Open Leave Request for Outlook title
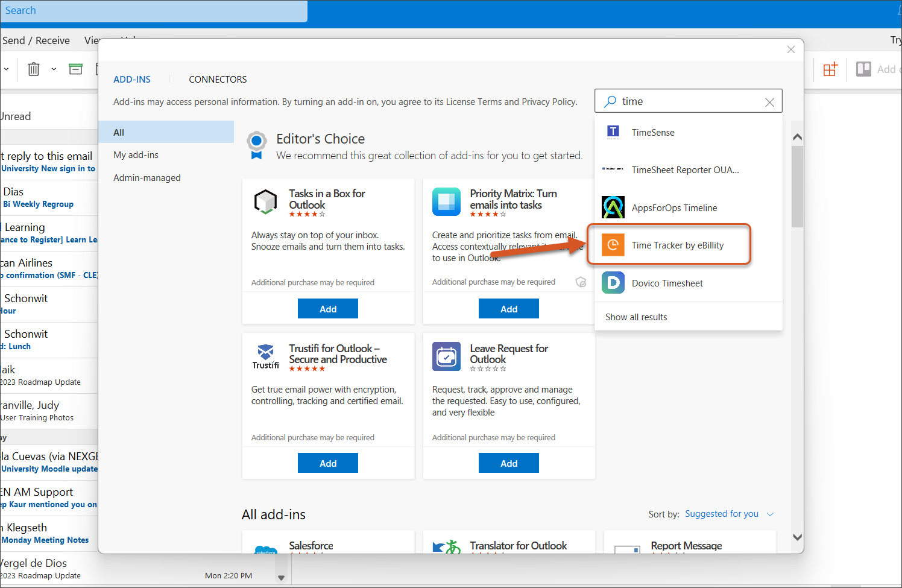Screen dimensions: 902x588 (509, 353)
